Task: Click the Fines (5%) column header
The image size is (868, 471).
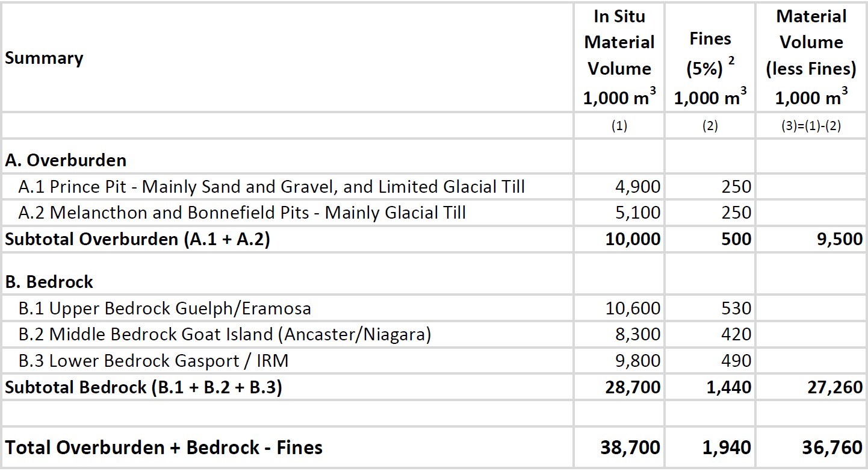Action: click(710, 66)
